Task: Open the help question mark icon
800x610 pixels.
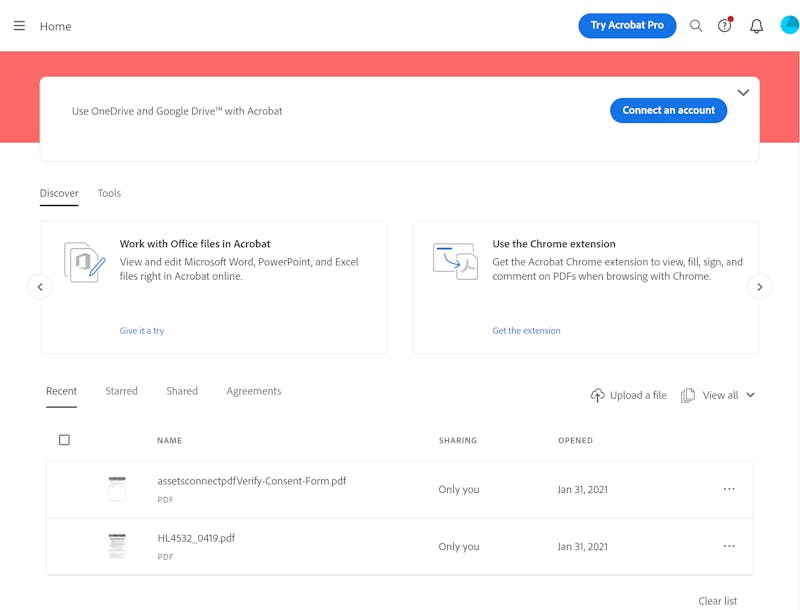Action: 724,26
